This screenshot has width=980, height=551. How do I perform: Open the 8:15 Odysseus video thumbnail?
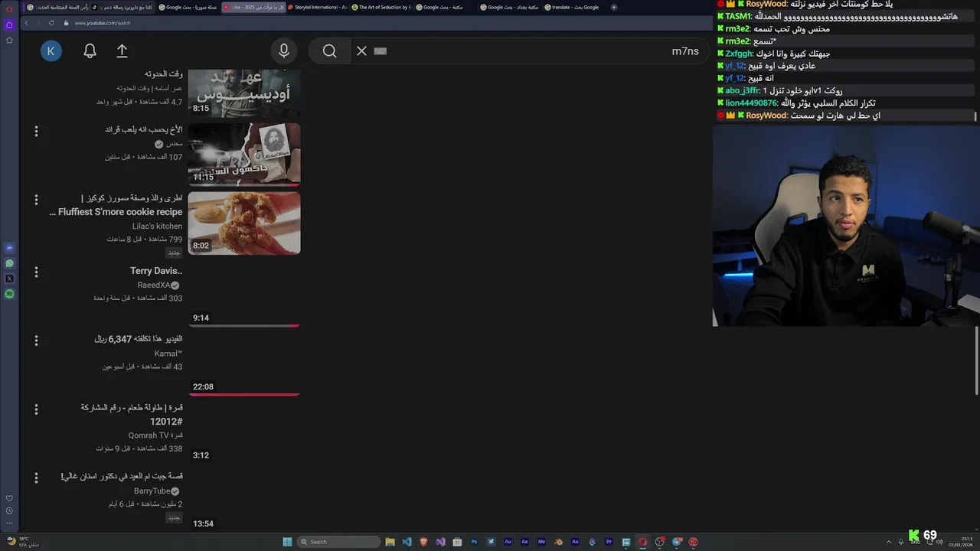tap(244, 93)
